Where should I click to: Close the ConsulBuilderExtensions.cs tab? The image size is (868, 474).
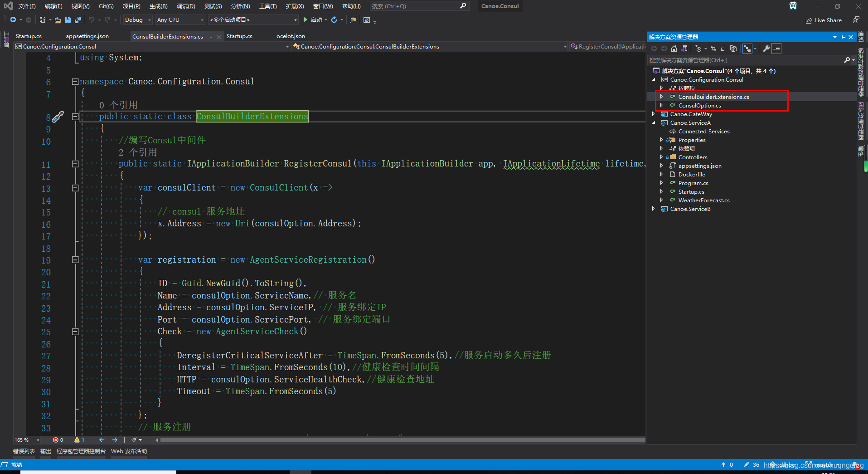point(219,37)
